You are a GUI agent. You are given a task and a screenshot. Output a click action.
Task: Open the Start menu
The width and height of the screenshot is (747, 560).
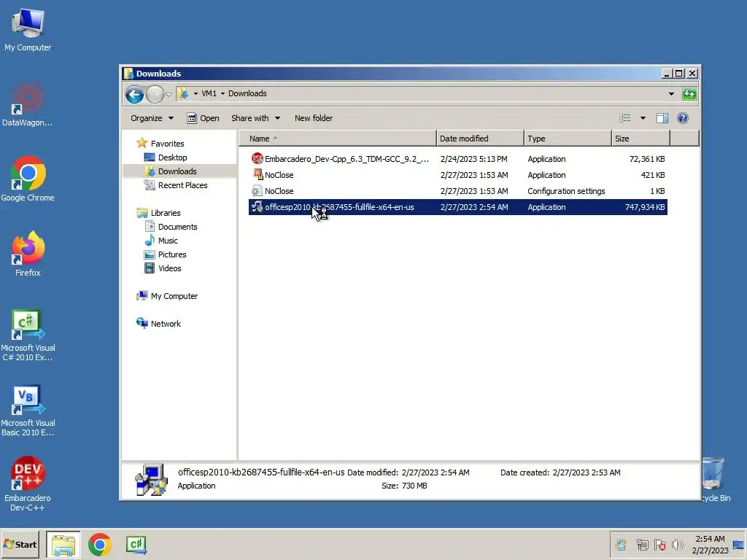20,544
